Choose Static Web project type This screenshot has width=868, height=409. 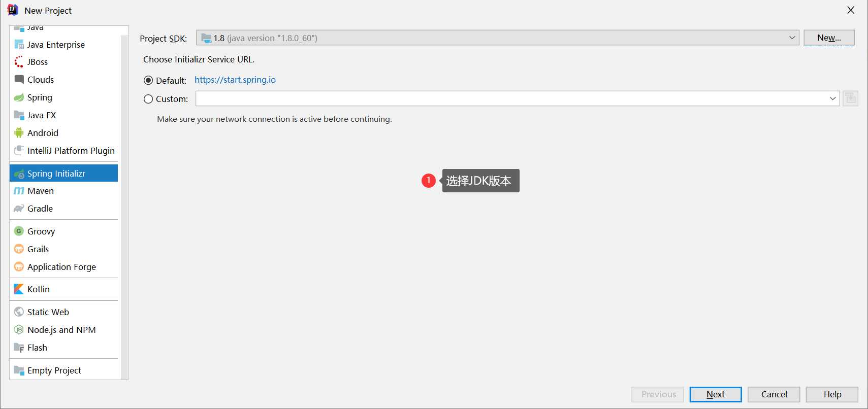(63, 312)
